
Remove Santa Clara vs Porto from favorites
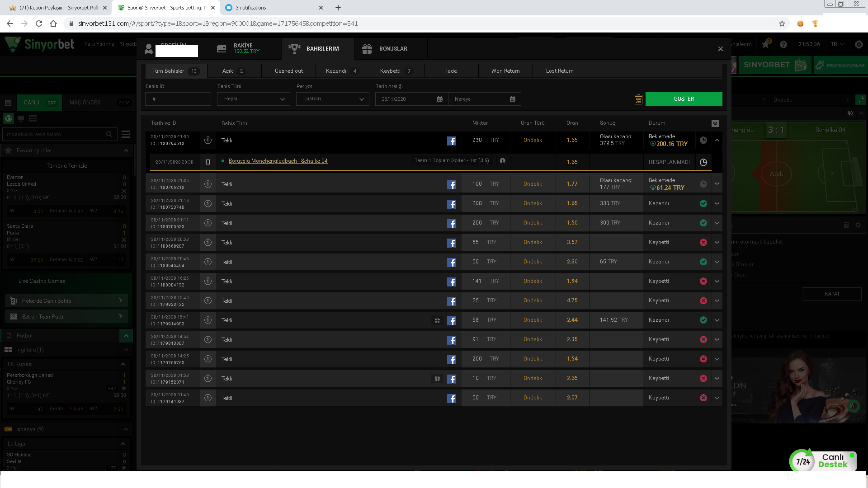[x=124, y=240]
